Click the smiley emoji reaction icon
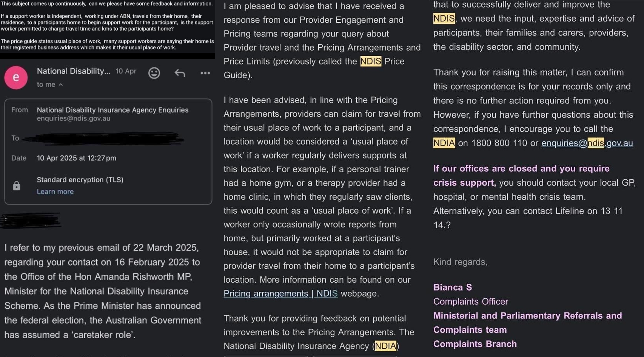644x357 pixels. coord(154,73)
